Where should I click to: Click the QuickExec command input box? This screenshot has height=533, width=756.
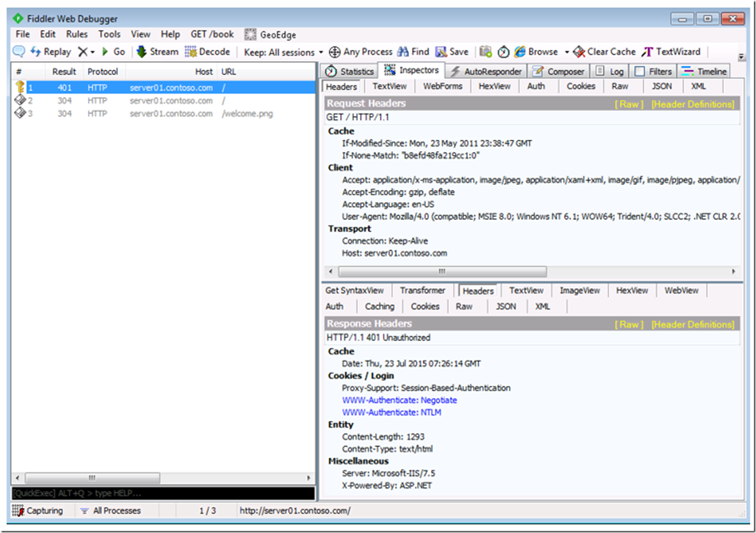click(x=163, y=493)
